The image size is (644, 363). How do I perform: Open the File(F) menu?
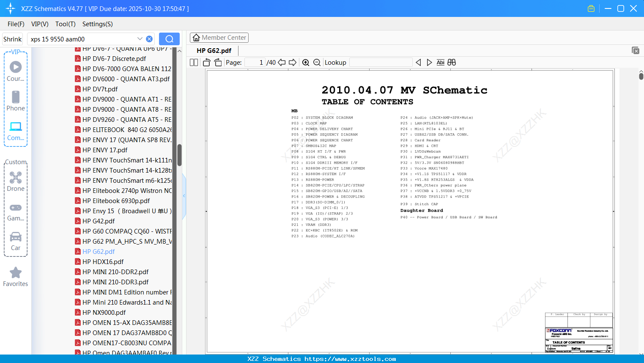click(x=16, y=24)
